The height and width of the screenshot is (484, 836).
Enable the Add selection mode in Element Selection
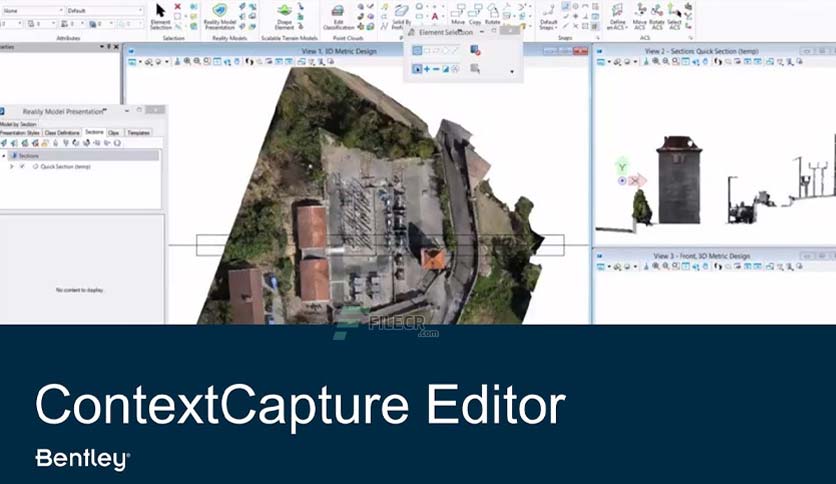tap(427, 69)
